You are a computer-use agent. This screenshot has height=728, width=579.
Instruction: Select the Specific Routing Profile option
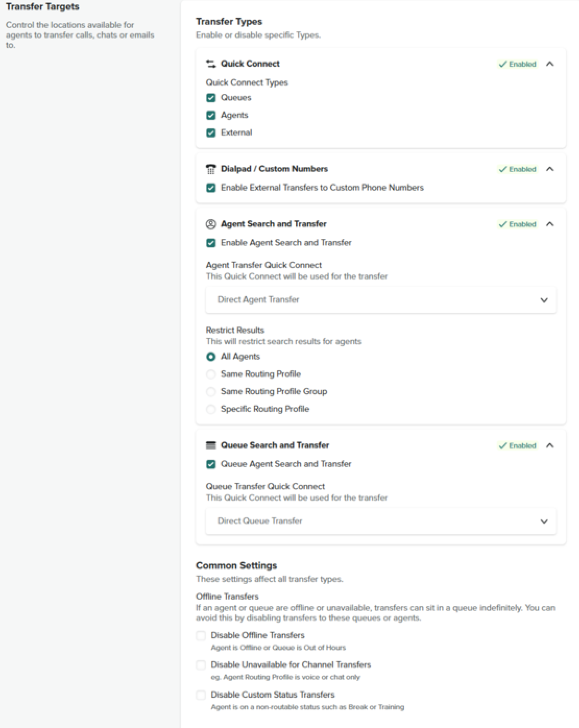click(x=211, y=409)
